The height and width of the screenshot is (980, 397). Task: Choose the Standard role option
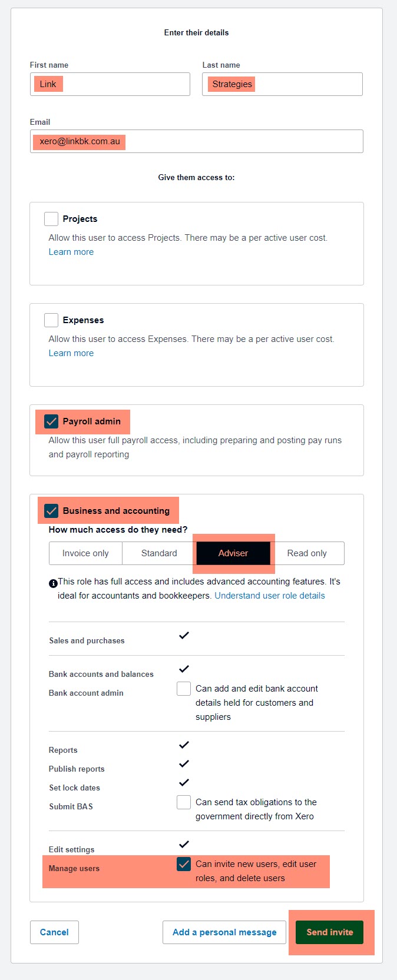coord(159,553)
